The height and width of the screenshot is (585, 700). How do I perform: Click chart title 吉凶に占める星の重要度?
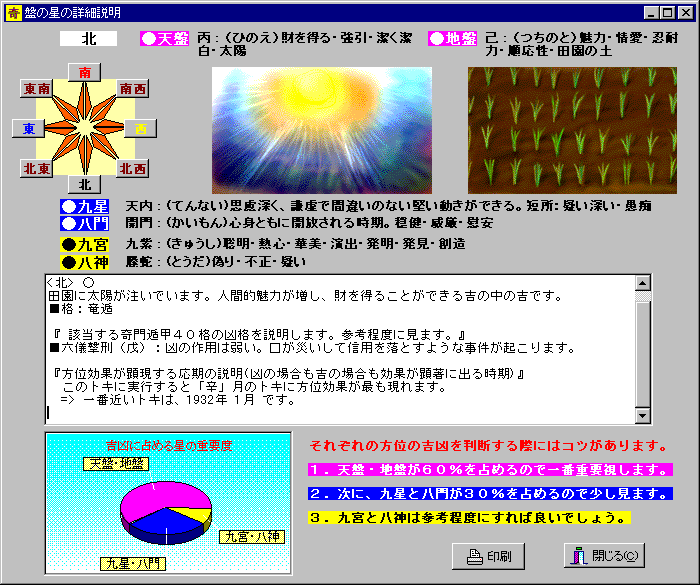(x=169, y=446)
